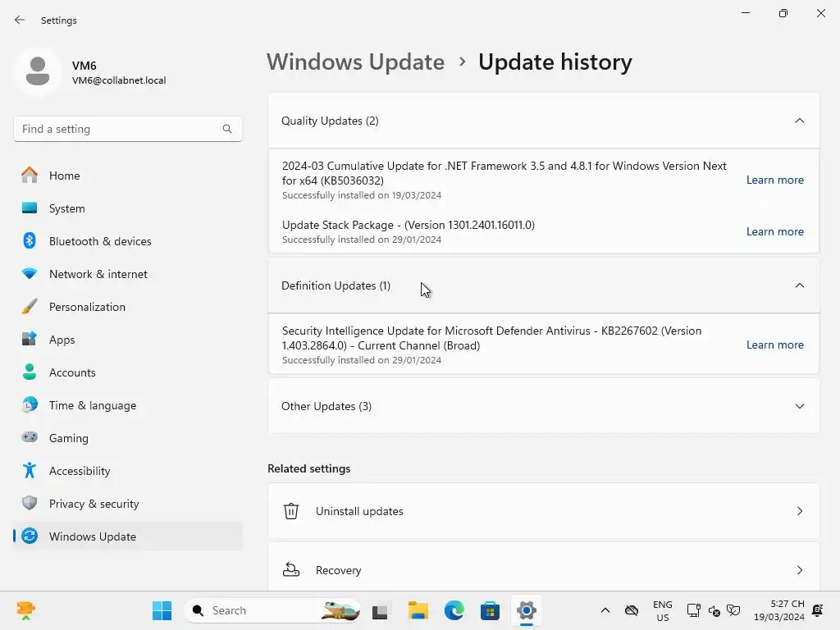This screenshot has width=840, height=630.
Task: Click the Find a setting search box
Action: (x=128, y=129)
